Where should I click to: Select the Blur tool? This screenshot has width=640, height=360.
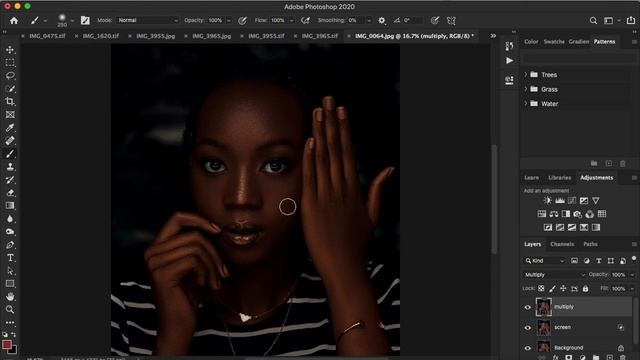coord(10,219)
